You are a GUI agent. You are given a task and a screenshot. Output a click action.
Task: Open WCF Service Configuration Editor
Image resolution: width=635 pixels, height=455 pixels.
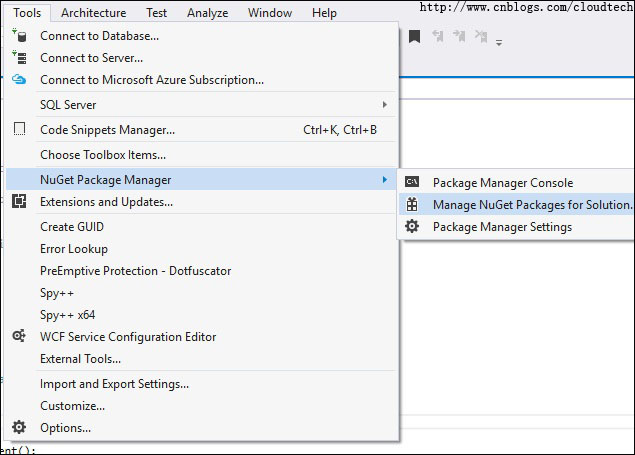(x=201, y=336)
